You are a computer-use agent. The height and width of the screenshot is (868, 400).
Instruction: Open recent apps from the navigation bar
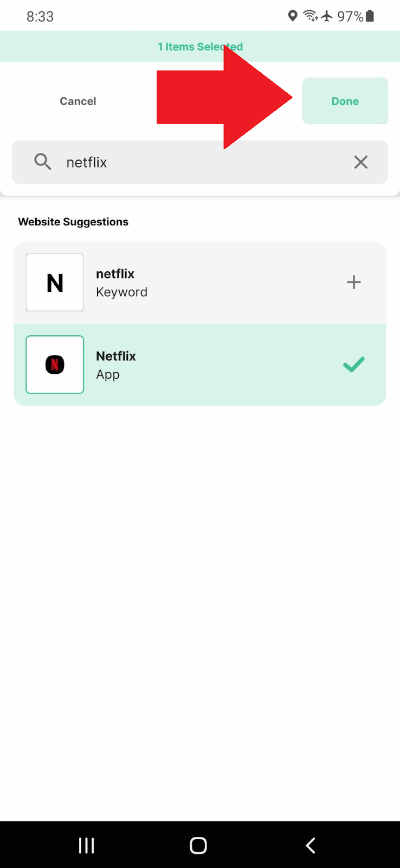point(87,845)
